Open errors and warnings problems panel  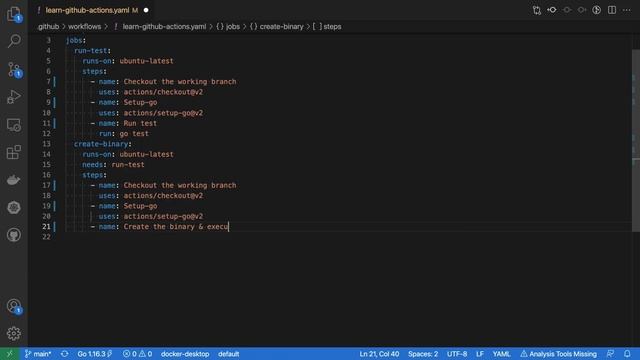(138, 354)
